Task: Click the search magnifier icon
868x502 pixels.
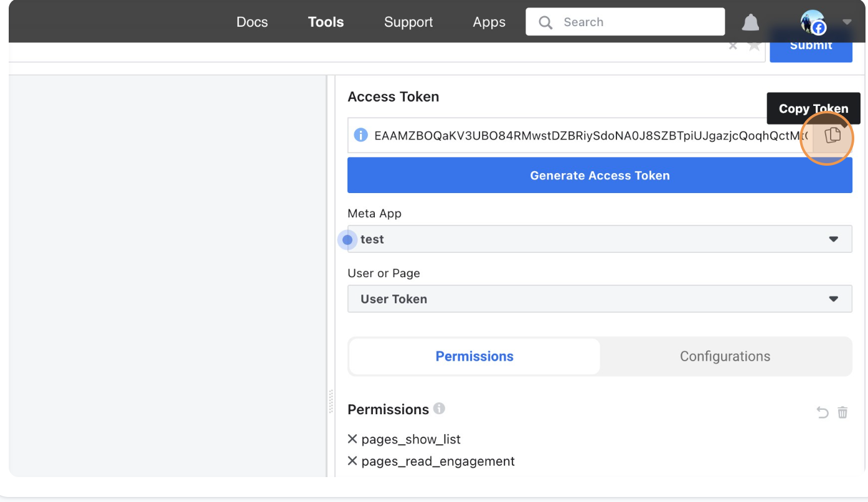Action: click(x=545, y=22)
